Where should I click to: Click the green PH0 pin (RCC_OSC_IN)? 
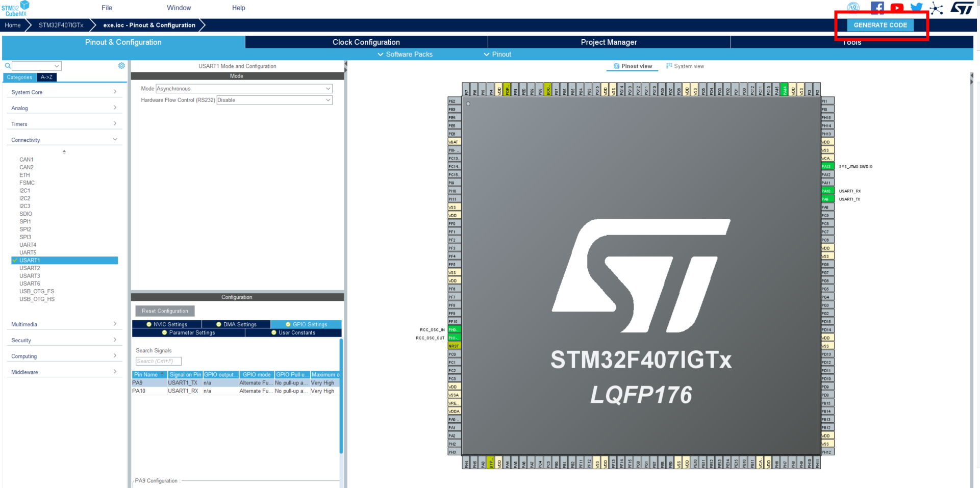click(454, 329)
